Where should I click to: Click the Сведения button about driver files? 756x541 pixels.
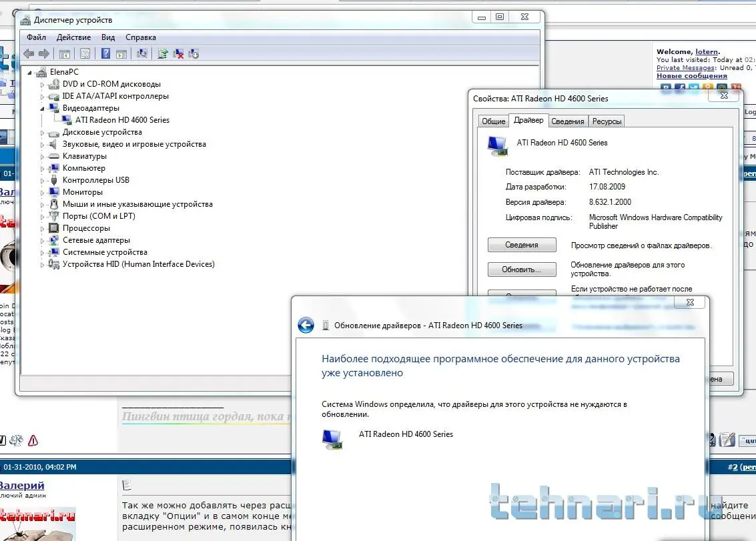pos(522,244)
